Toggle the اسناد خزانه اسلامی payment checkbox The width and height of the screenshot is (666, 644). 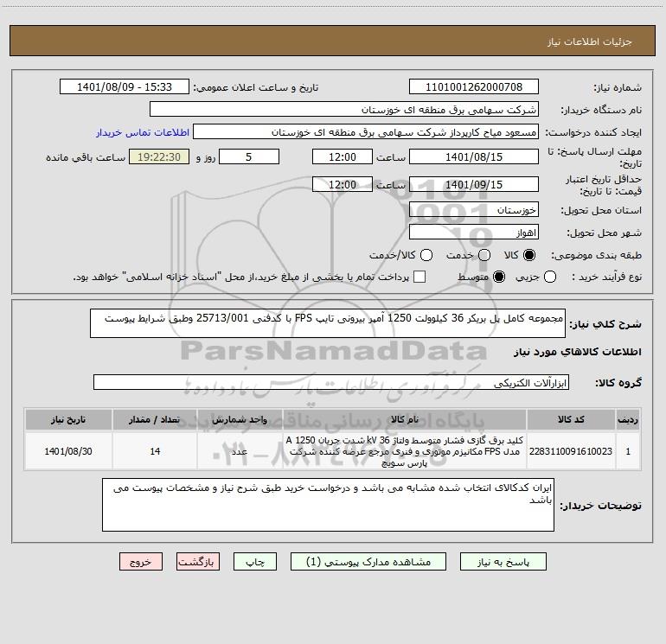tap(419, 277)
